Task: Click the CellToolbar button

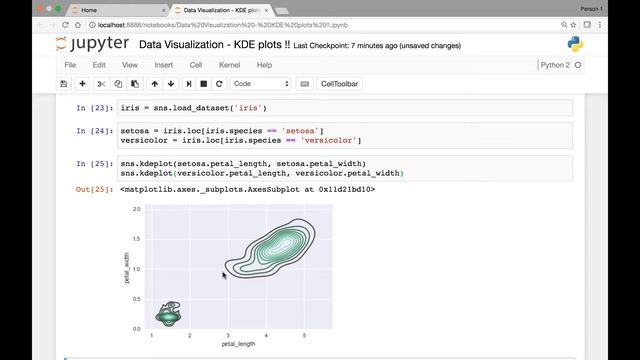Action: pos(339,84)
